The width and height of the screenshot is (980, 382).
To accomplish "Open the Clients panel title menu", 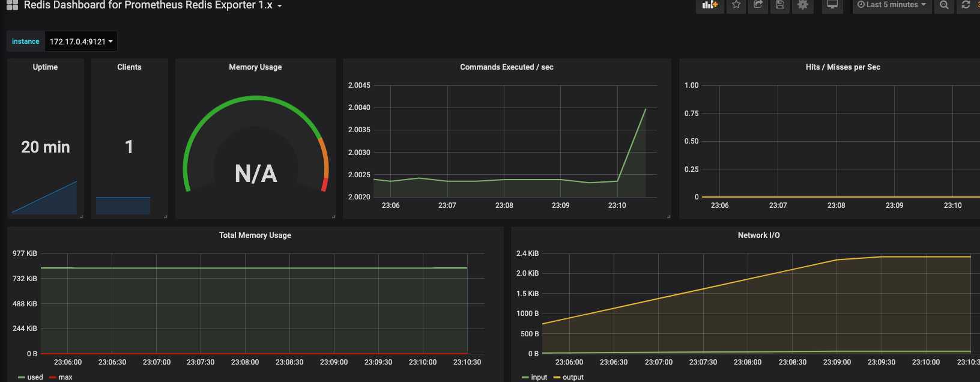I will 129,67.
